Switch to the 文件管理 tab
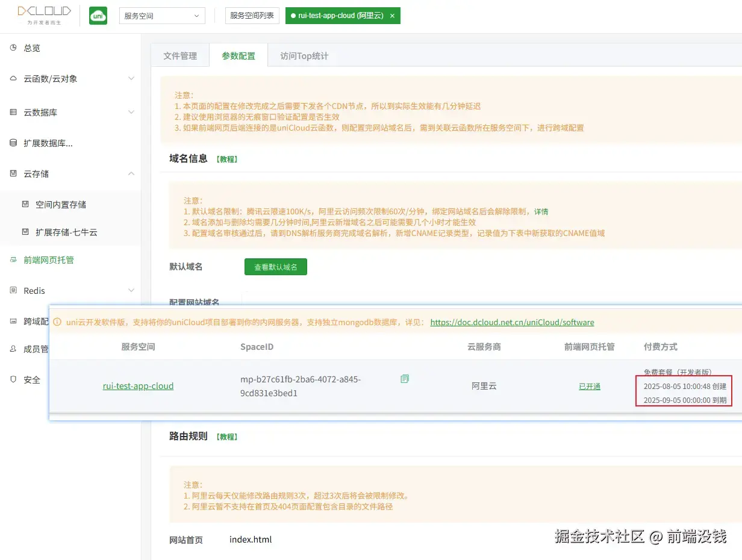742x560 pixels. pyautogui.click(x=180, y=55)
